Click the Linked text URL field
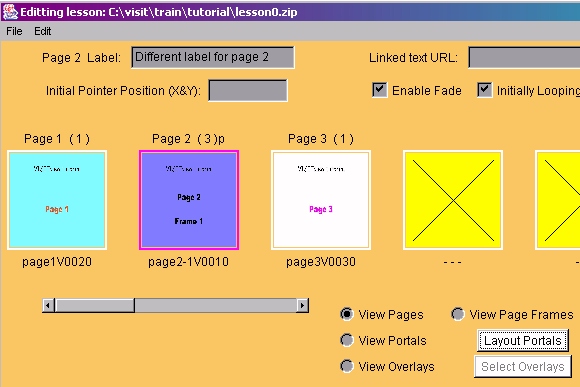 (524, 57)
